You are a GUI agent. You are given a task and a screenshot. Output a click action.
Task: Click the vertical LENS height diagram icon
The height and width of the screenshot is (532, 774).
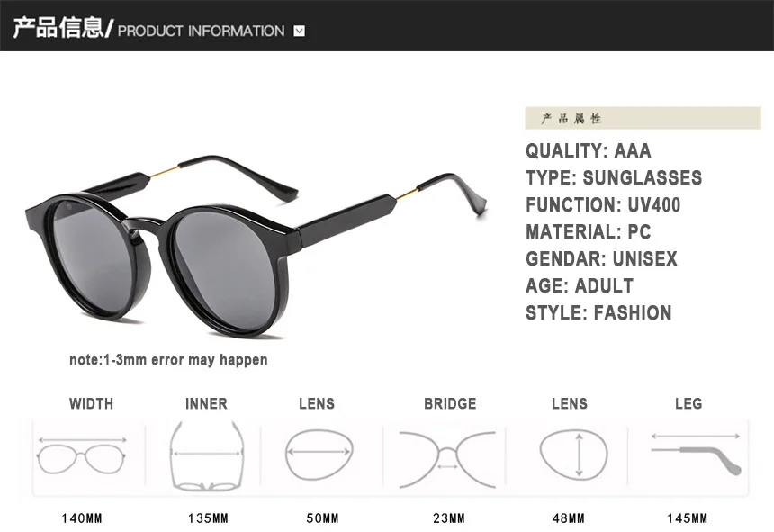click(573, 454)
